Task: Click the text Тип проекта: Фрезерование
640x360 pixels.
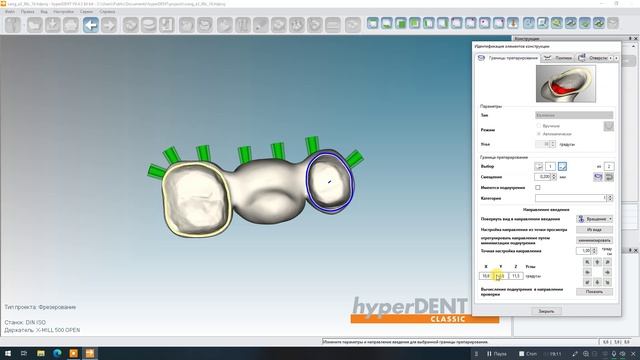Action: pyautogui.click(x=40, y=307)
